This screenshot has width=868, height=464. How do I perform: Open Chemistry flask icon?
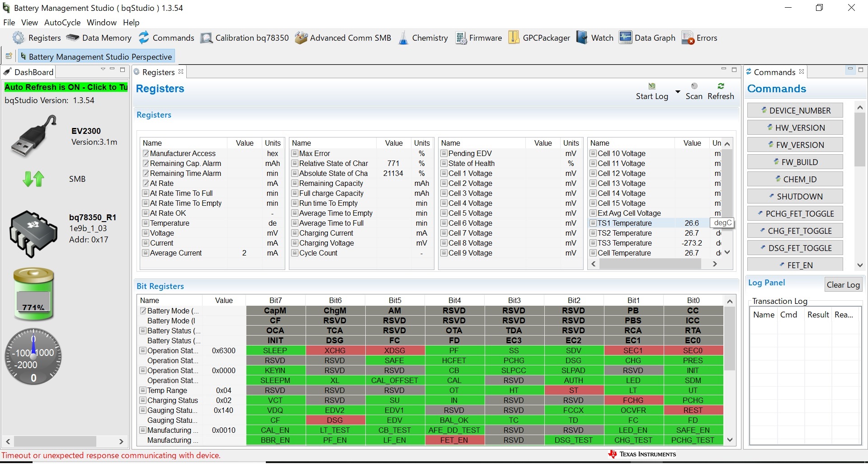[403, 38]
